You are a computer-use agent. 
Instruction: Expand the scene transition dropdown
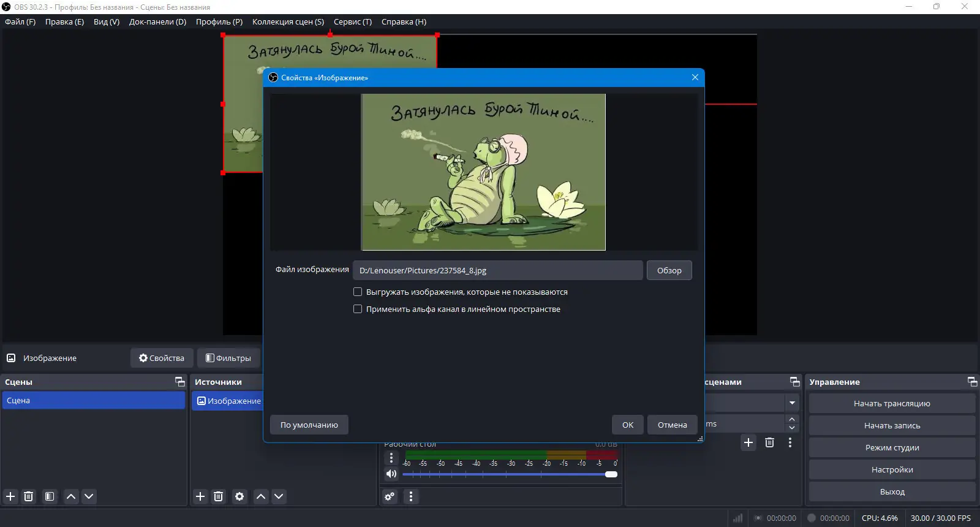[792, 403]
